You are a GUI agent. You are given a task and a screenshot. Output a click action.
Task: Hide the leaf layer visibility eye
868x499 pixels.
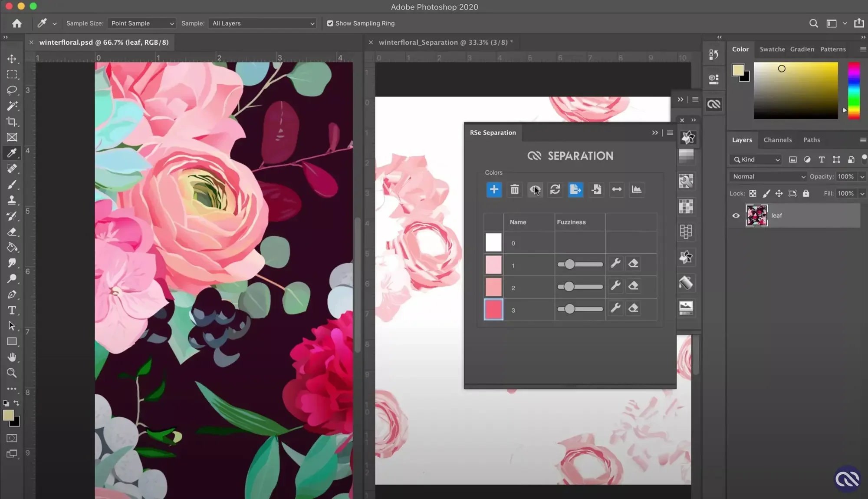736,215
